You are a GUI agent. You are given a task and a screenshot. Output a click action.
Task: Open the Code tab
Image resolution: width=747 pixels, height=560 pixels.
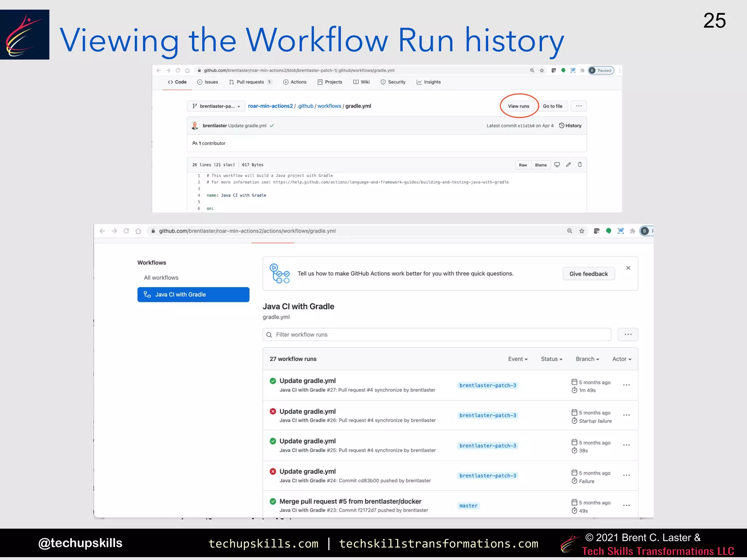point(177,82)
